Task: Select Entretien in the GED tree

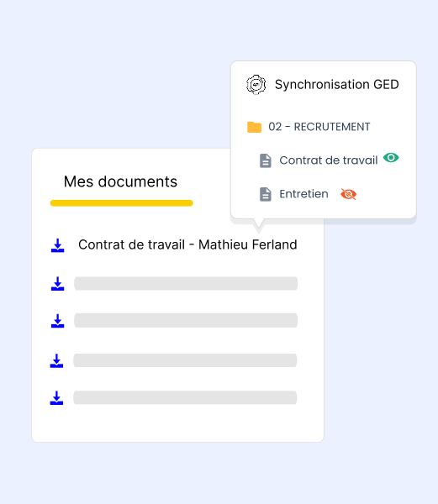Action: (303, 194)
